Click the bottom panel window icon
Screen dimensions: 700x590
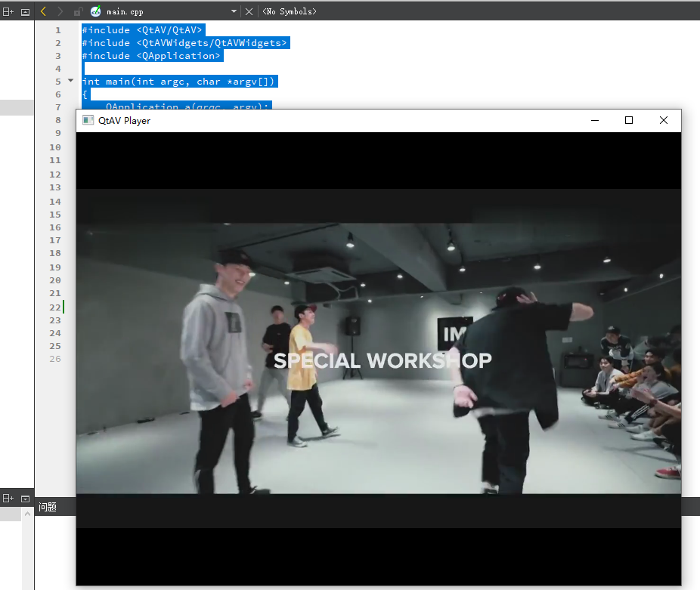click(26, 499)
